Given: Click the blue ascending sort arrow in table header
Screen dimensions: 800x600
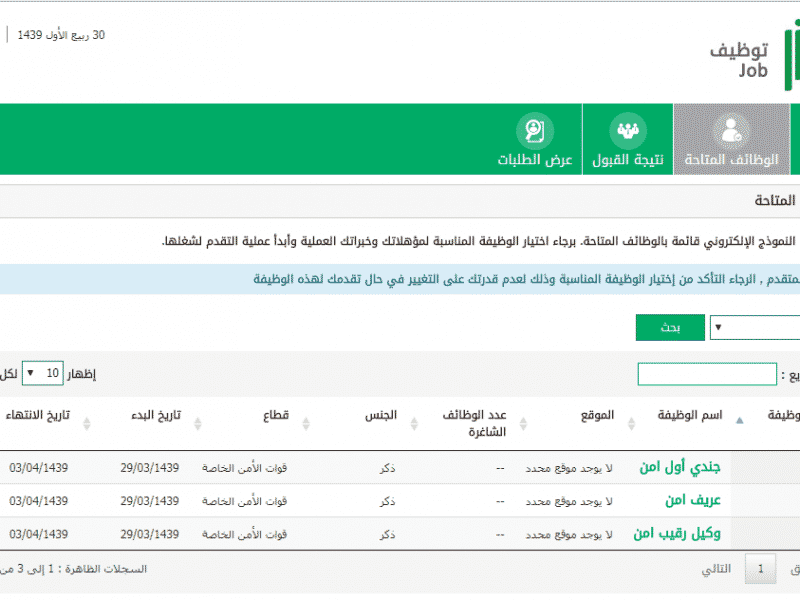Looking at the screenshot, I should 739,421.
